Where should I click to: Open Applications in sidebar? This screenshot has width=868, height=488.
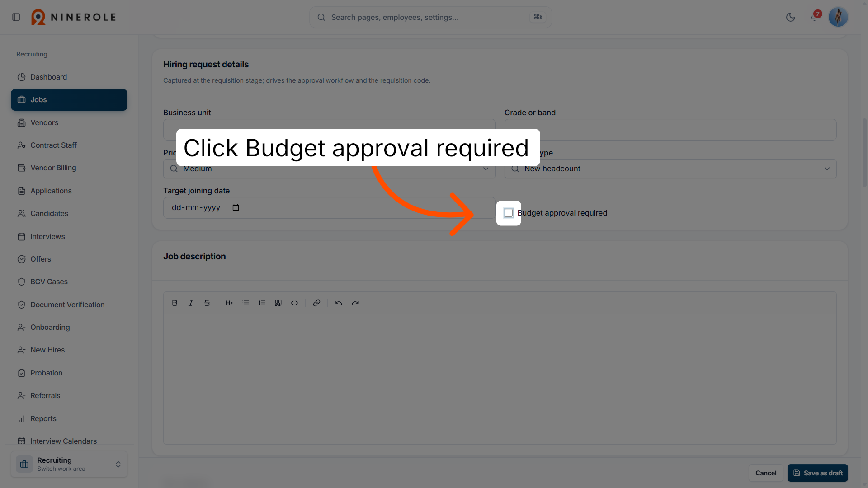pyautogui.click(x=69, y=191)
